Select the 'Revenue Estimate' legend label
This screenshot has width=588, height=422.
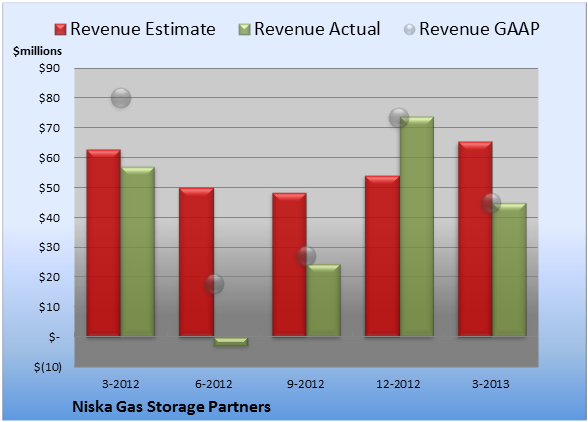(x=143, y=29)
